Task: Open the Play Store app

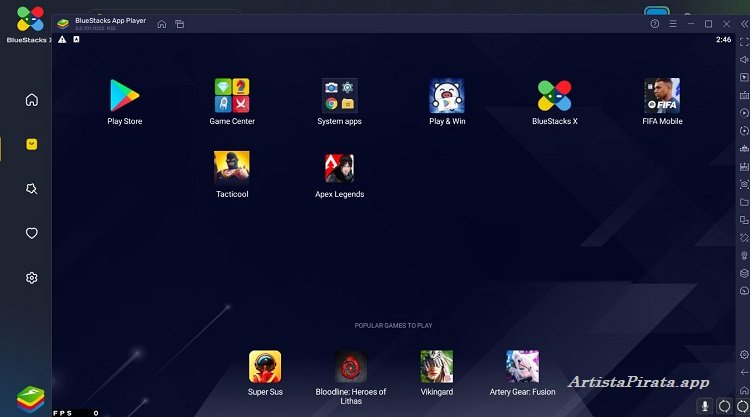Action: click(x=125, y=96)
